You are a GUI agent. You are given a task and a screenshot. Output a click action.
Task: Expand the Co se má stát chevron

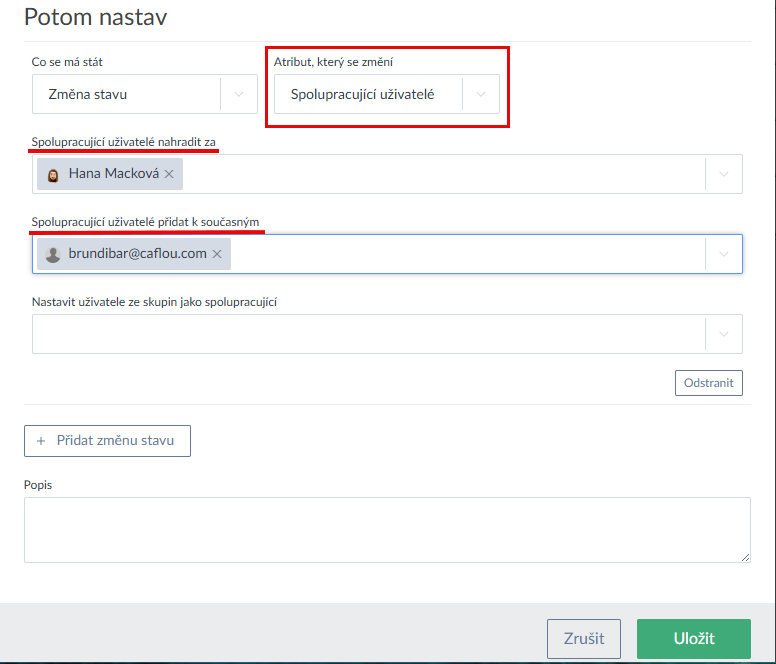tap(239, 94)
